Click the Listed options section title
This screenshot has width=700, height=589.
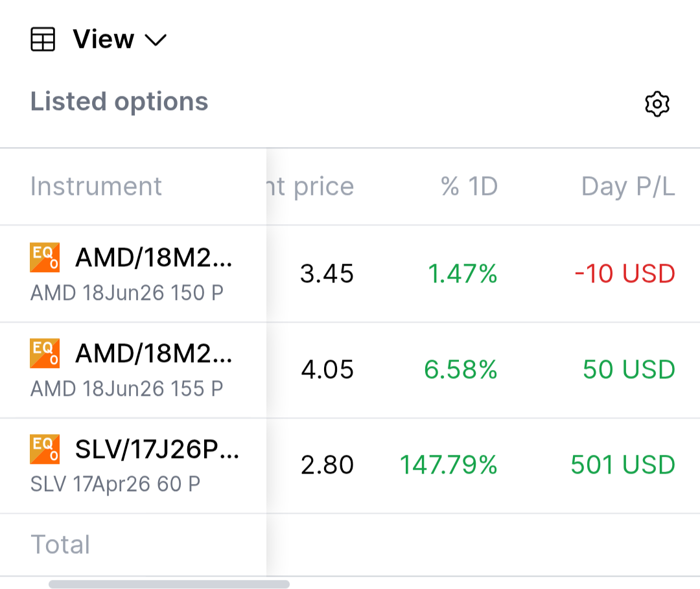click(119, 102)
